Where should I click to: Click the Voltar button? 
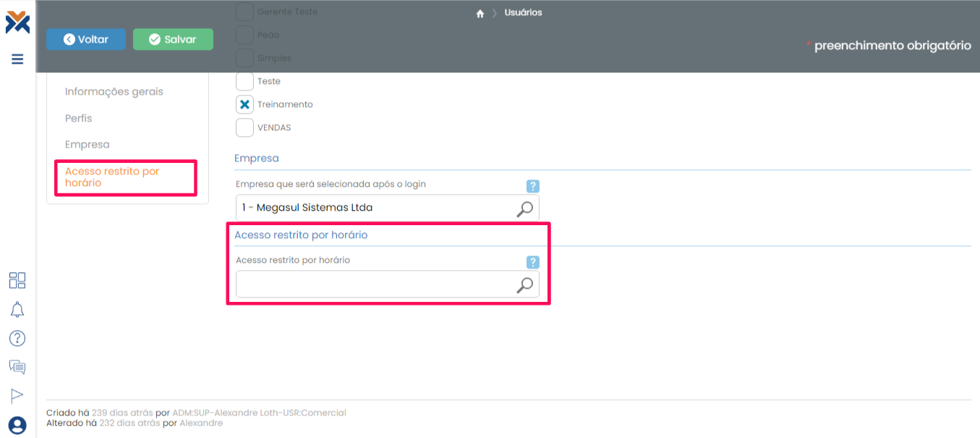pyautogui.click(x=86, y=40)
